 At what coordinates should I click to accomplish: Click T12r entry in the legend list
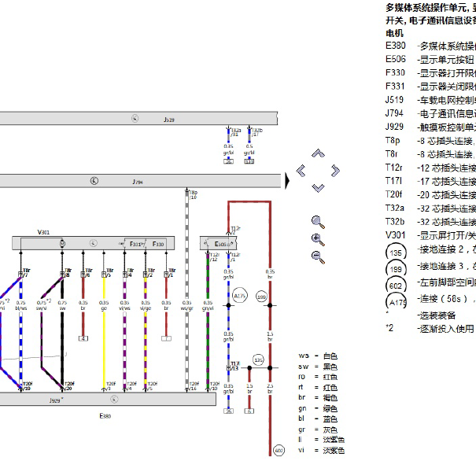click(x=430, y=168)
